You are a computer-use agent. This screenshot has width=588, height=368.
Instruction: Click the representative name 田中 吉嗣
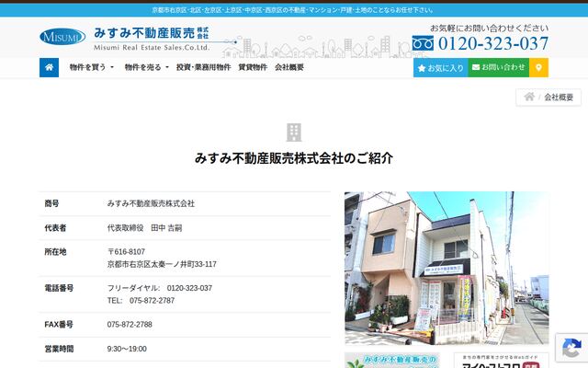tap(166, 228)
